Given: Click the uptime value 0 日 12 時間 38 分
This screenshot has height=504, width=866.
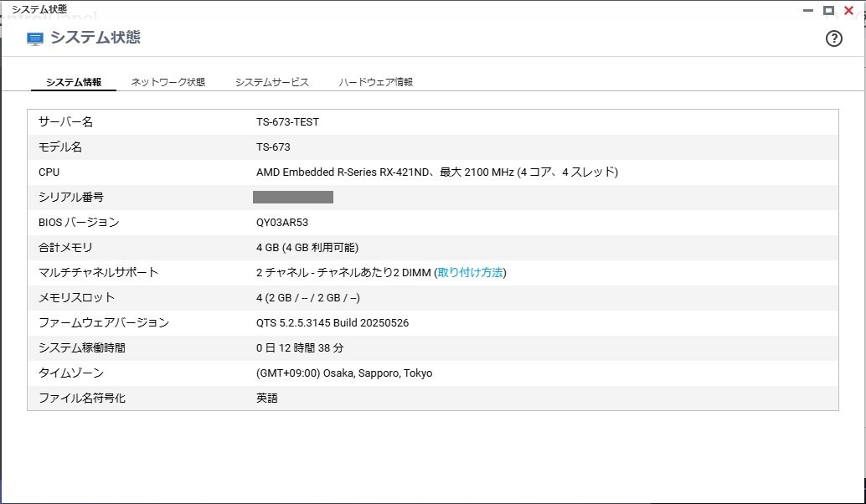Looking at the screenshot, I should [x=300, y=348].
